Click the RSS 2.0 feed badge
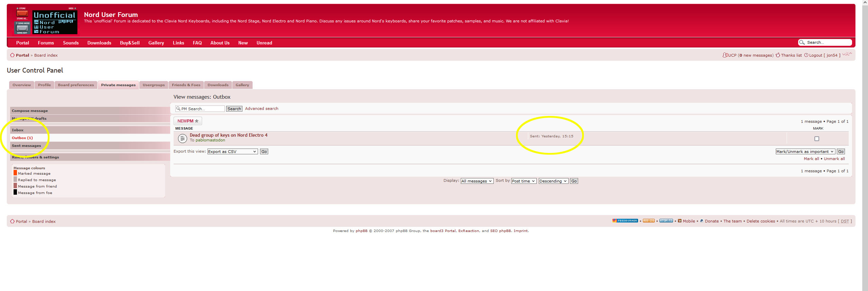Viewport: 868px width, 291px height. (x=649, y=221)
